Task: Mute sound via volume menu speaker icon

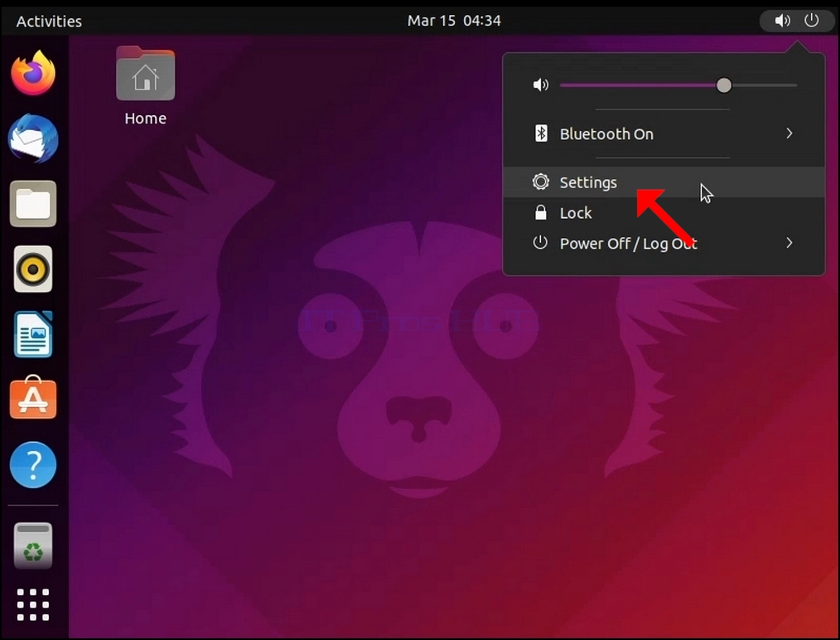Action: click(x=541, y=85)
